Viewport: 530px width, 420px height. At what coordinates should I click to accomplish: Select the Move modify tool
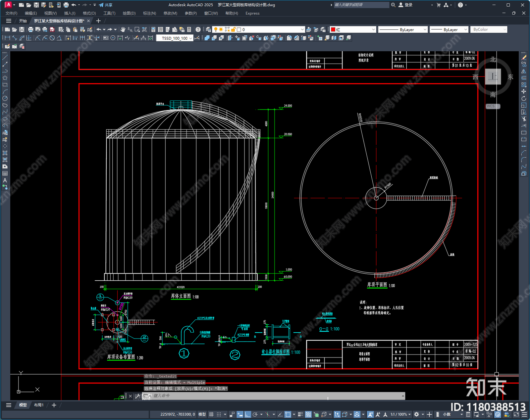[x=524, y=92]
